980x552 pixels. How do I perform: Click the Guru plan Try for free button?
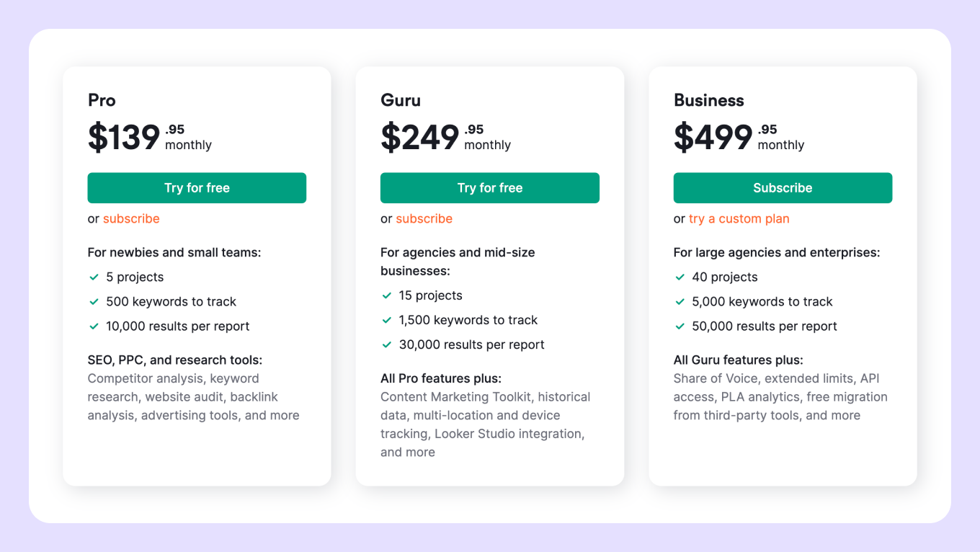[x=490, y=187]
